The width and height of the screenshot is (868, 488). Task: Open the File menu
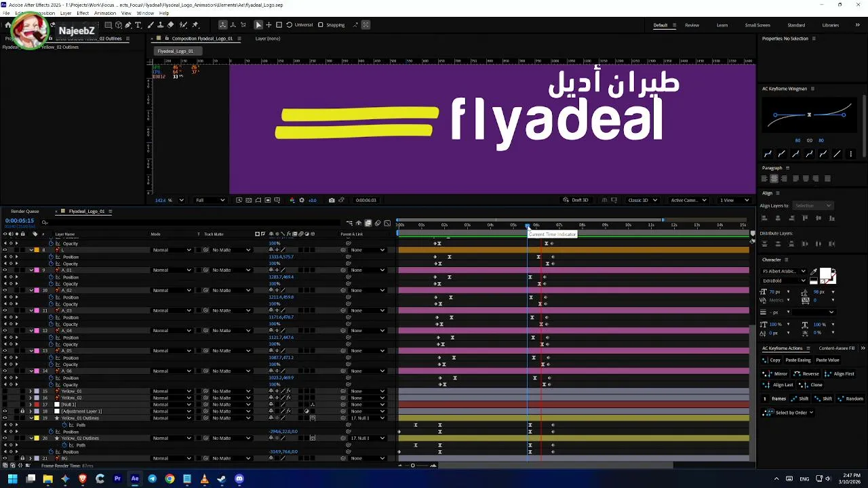click(6, 13)
